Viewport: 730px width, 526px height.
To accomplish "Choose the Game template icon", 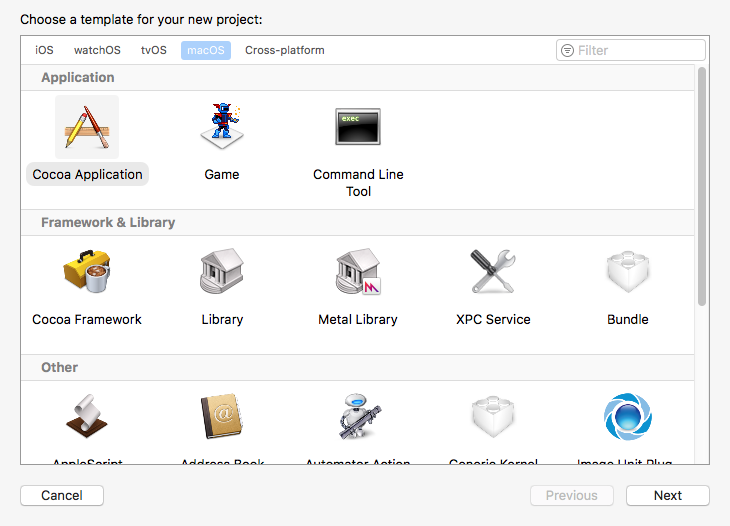I will (x=222, y=126).
